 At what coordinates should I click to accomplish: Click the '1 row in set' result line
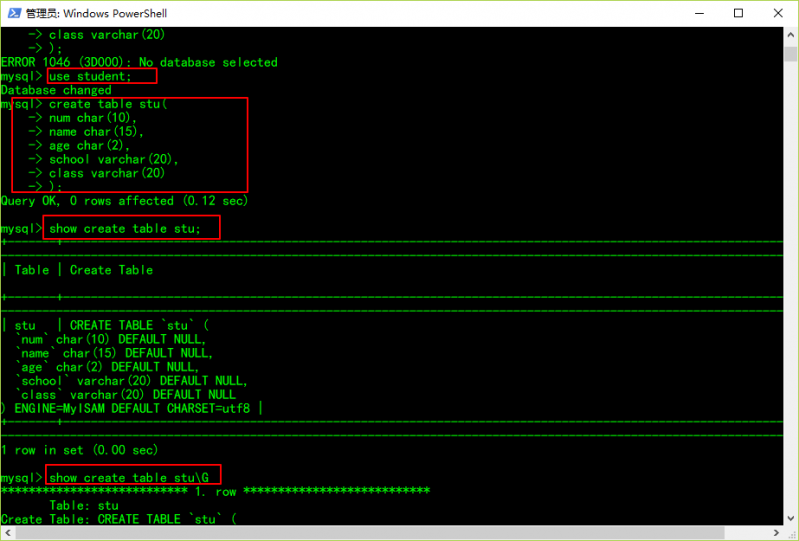tap(80, 450)
